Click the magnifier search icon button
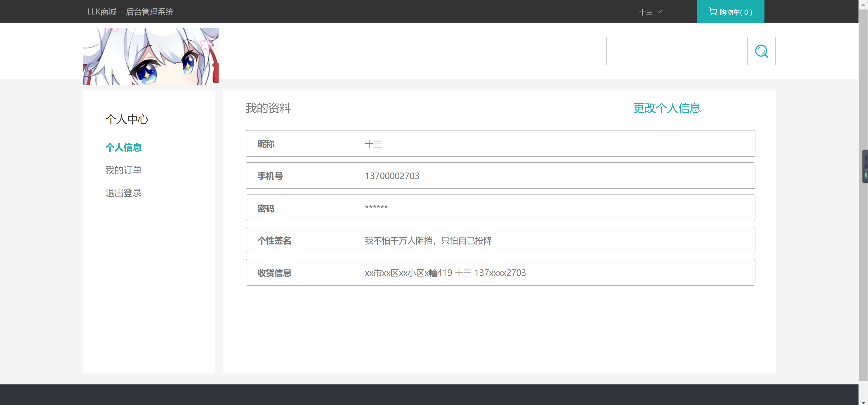The image size is (868, 405). point(761,51)
